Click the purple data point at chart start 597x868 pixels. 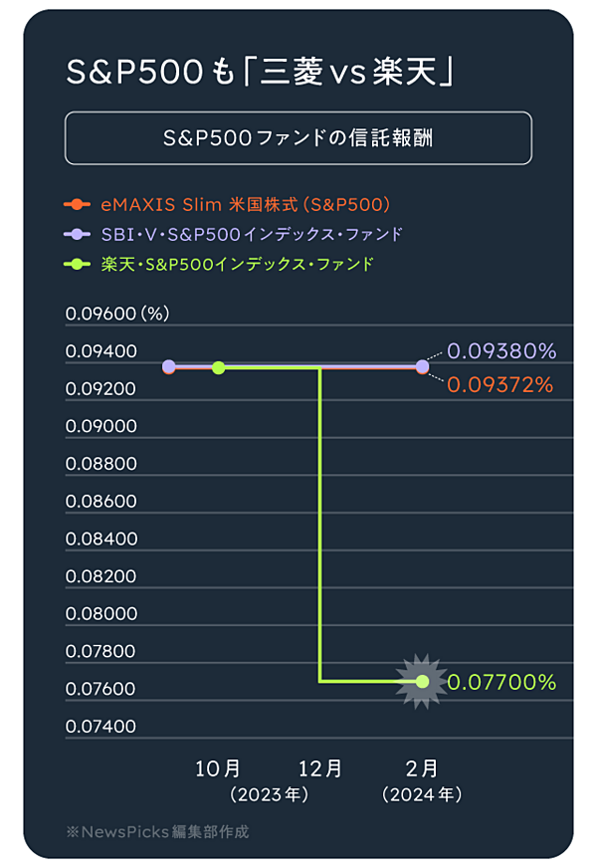coord(169,366)
